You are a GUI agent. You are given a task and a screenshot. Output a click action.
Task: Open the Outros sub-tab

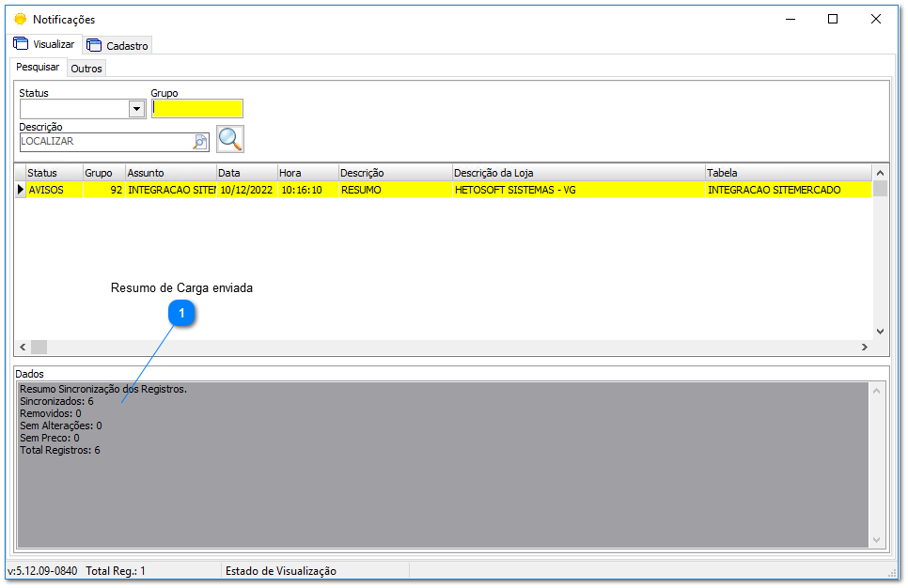86,69
